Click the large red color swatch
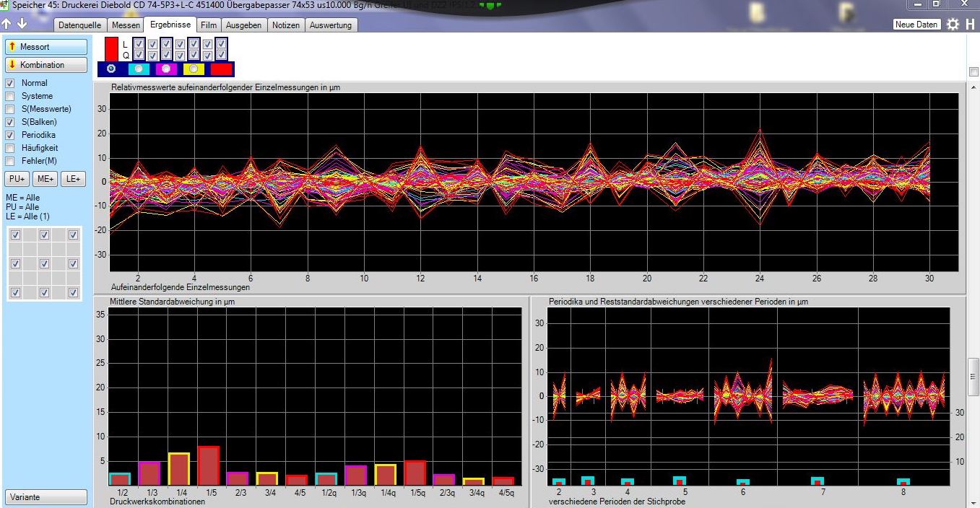 [x=111, y=48]
